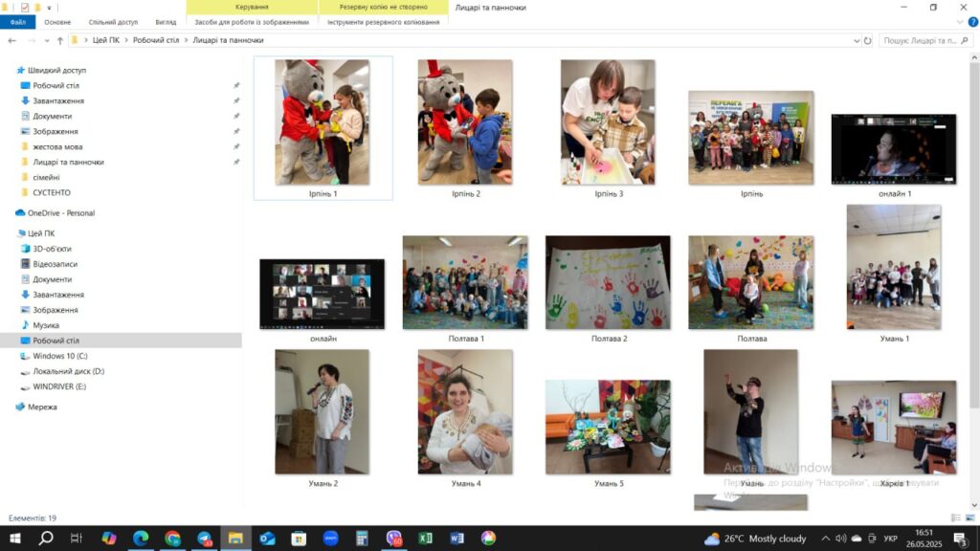Select the Умань 5 photo thumbnail
This screenshot has height=551, width=980.
[608, 428]
